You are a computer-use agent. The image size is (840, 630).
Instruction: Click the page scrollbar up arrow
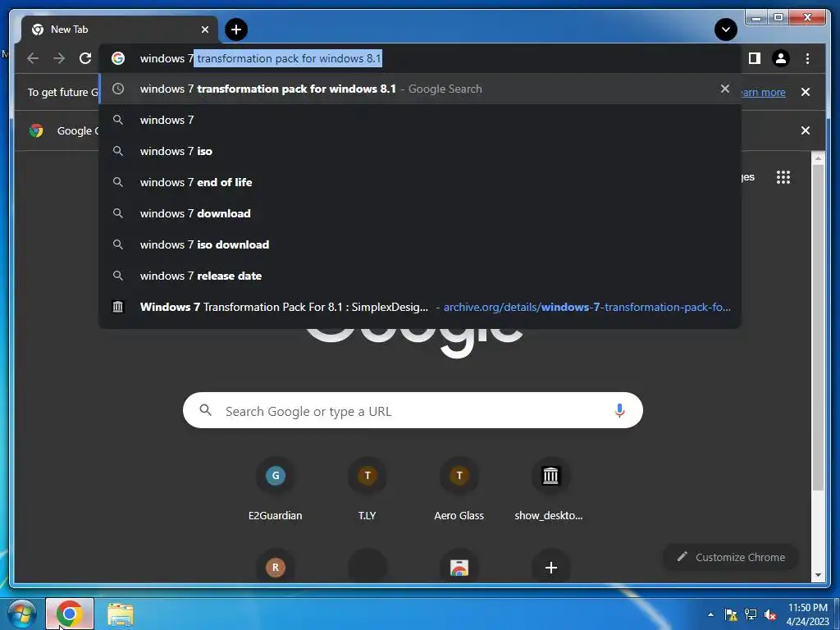[x=818, y=157]
